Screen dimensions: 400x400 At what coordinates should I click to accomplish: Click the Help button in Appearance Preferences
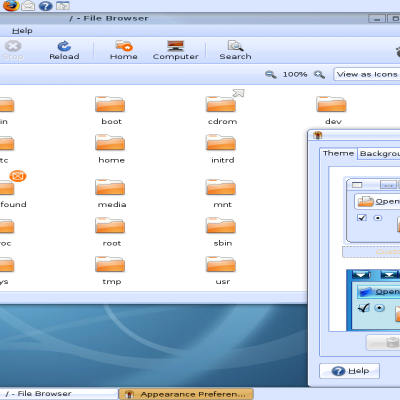[350, 371]
